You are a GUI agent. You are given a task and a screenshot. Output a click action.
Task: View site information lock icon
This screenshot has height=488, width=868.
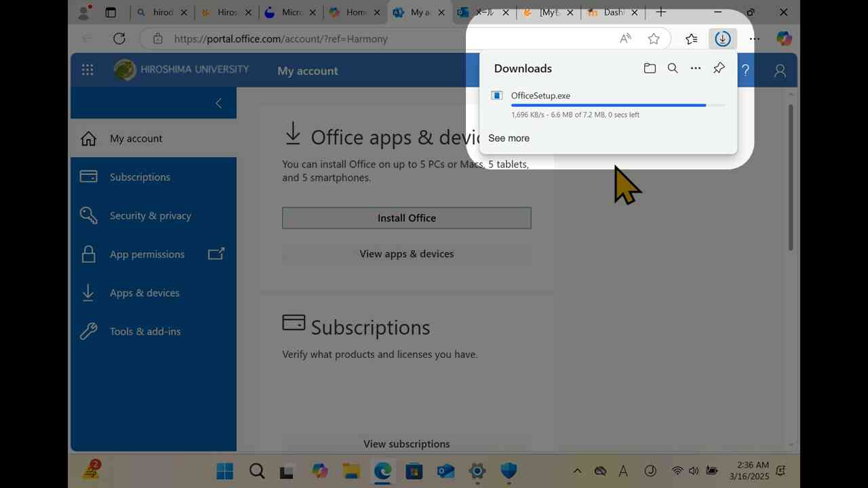(158, 39)
